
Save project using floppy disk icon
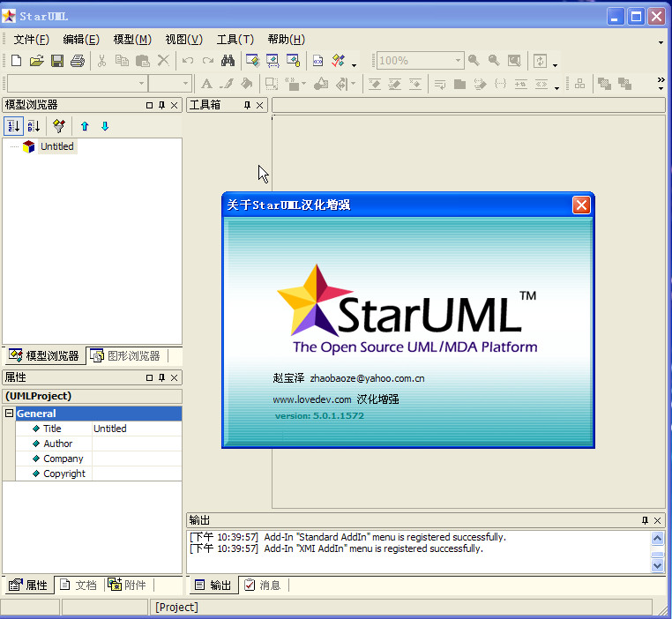coord(56,61)
